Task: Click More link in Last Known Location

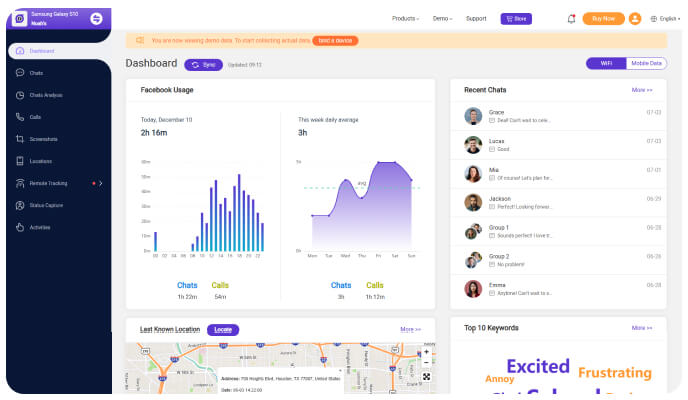Action: tap(410, 329)
